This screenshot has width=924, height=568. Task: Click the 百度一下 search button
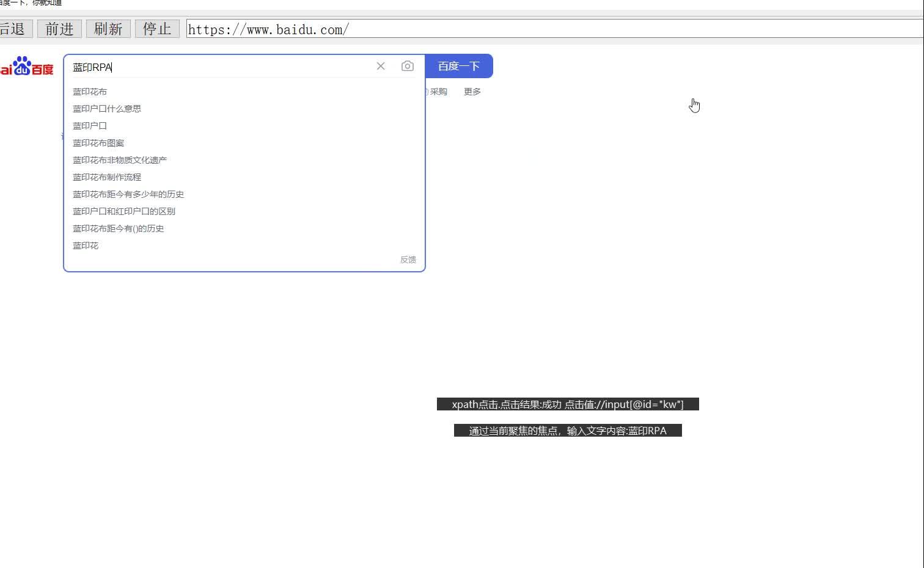click(x=459, y=66)
